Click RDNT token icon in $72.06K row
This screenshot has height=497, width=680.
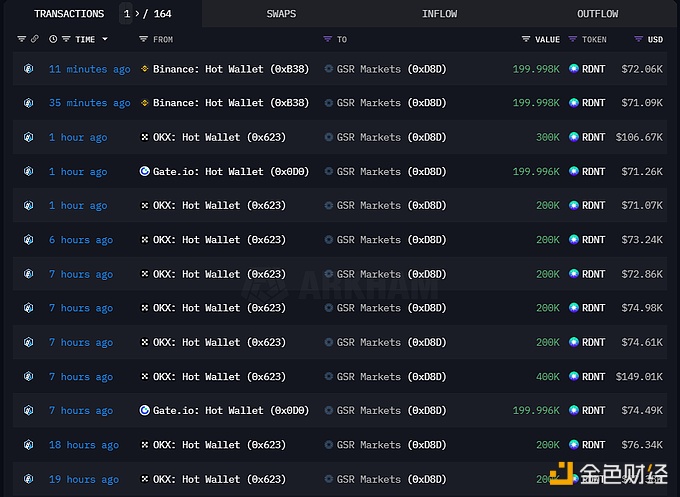(x=573, y=69)
